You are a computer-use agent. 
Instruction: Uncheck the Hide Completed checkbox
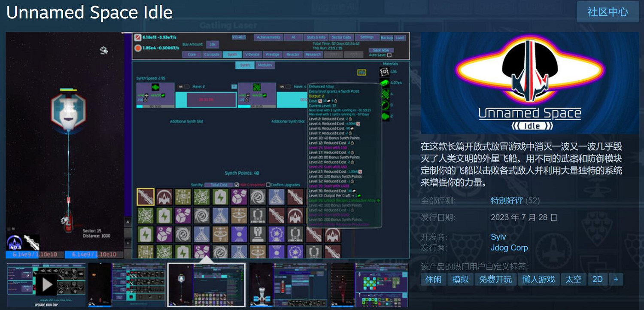237,185
